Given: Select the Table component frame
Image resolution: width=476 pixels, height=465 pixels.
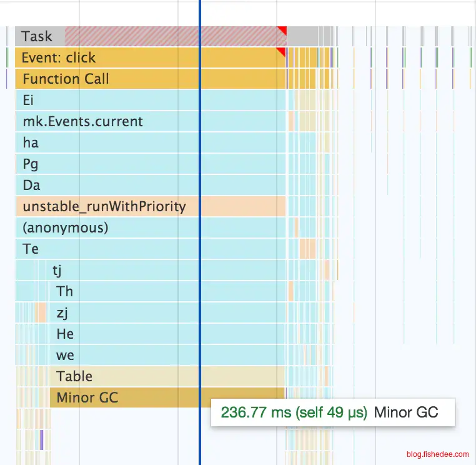Looking at the screenshot, I should [125, 377].
